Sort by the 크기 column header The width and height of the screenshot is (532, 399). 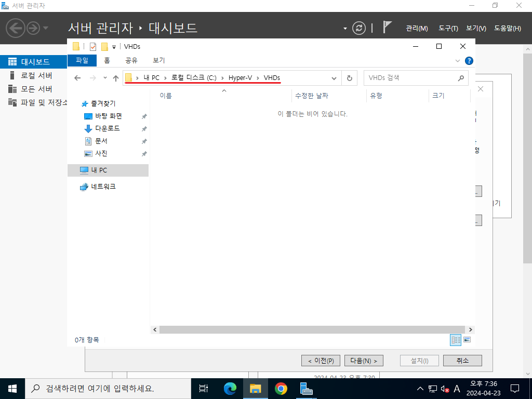[x=449, y=96]
